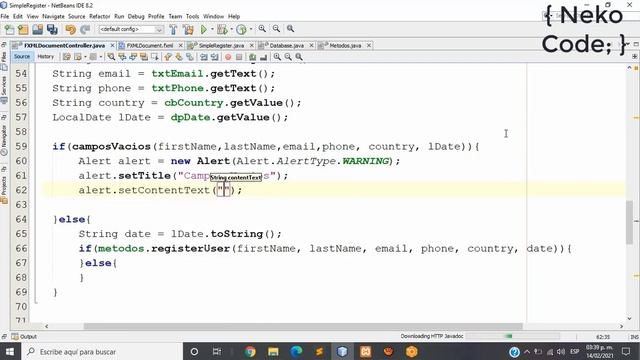
Task: Open the Navigator side panel
Action: point(4,140)
